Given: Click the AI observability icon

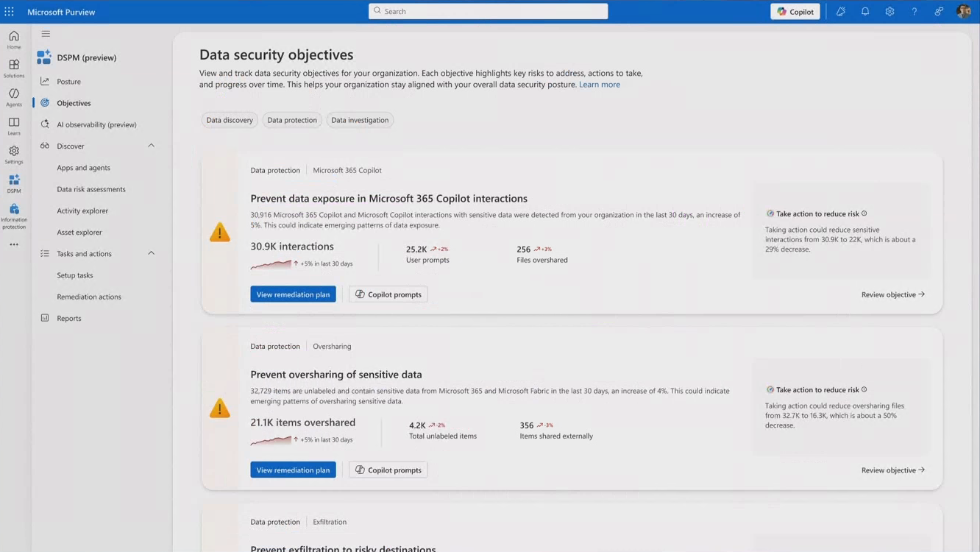Looking at the screenshot, I should 45,124.
